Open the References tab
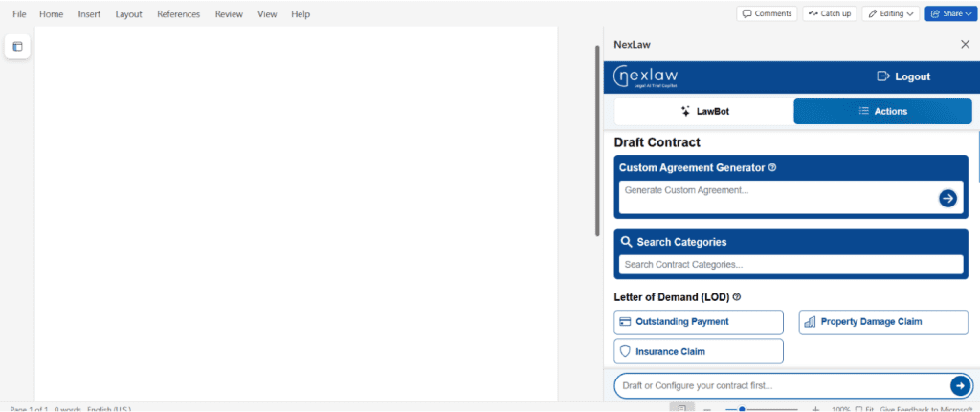This screenshot has height=412, width=980. [179, 13]
